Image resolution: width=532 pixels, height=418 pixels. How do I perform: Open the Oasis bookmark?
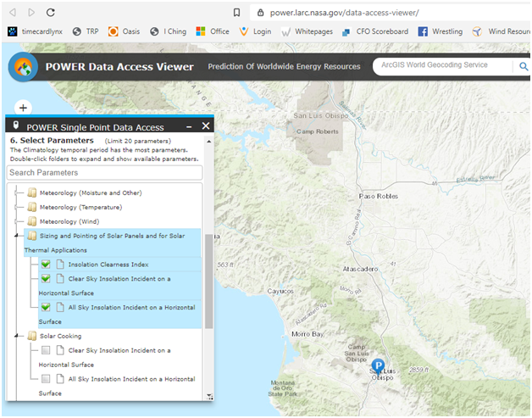pos(124,31)
